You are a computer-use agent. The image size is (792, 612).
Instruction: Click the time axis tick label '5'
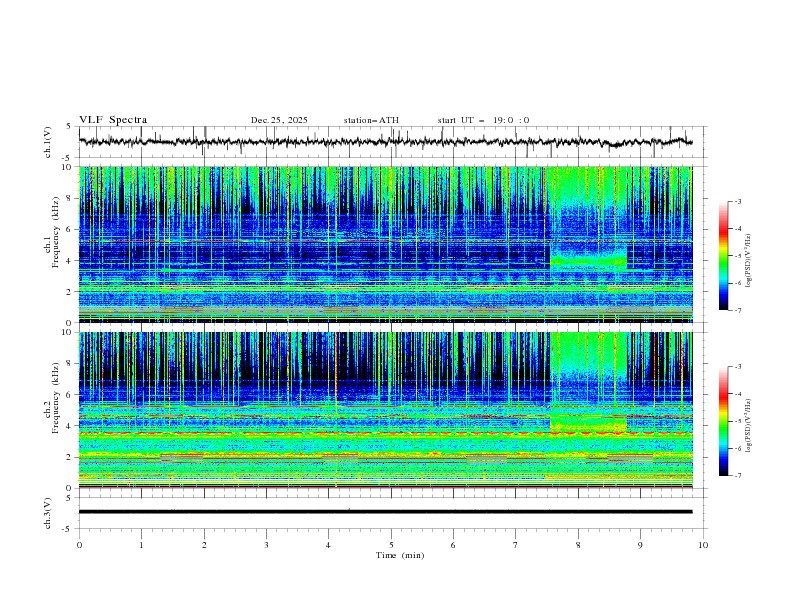391,545
